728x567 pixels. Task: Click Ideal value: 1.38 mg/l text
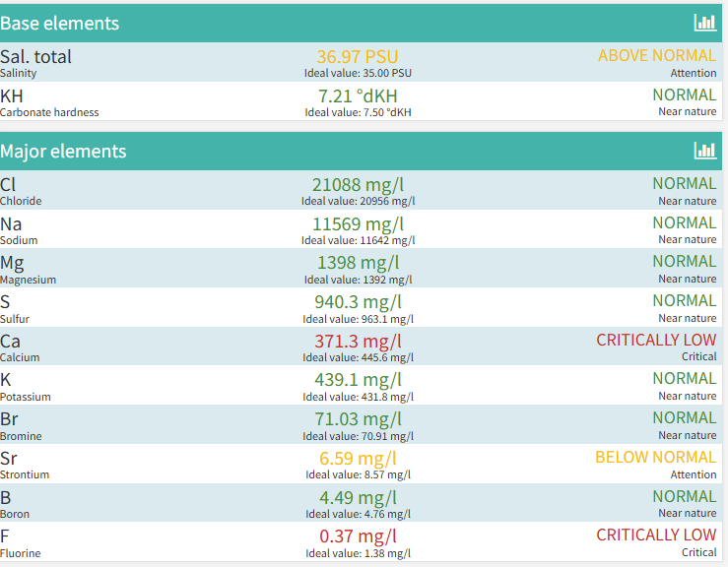[358, 554]
